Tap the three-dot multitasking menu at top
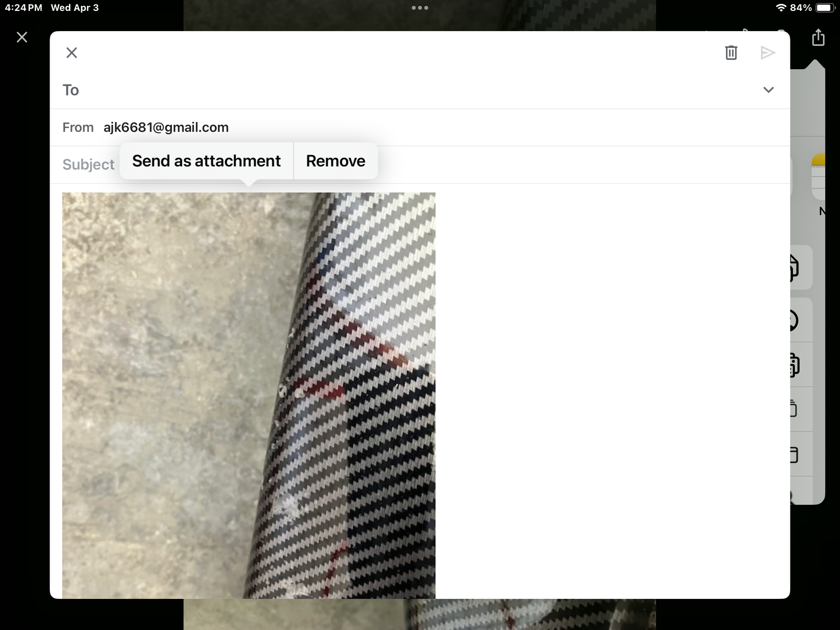Image resolution: width=840 pixels, height=630 pixels. tap(420, 8)
